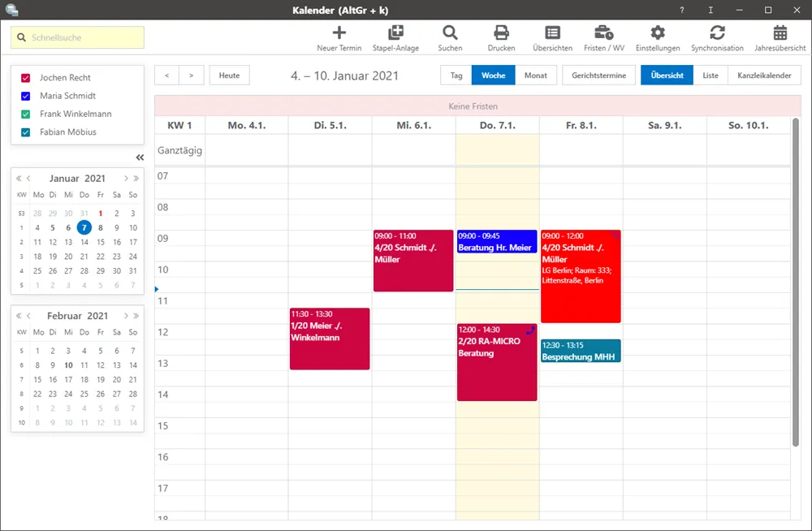This screenshot has width=812, height=531.
Task: Print the calendar via Drucken
Action: coord(501,37)
